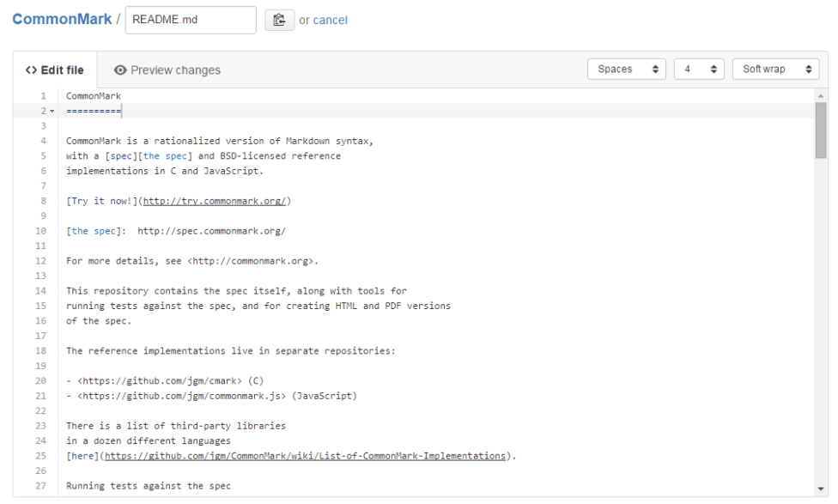The height and width of the screenshot is (504, 838).
Task: Click the editor scrollbar up arrow
Action: 820,95
